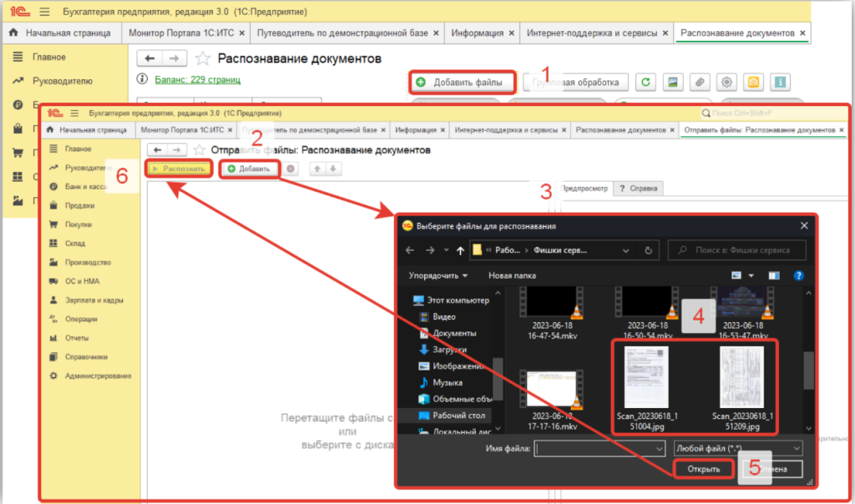Open the recent locations chevron in the file dialog
Viewport: 855px width, 504px height.
(x=446, y=250)
